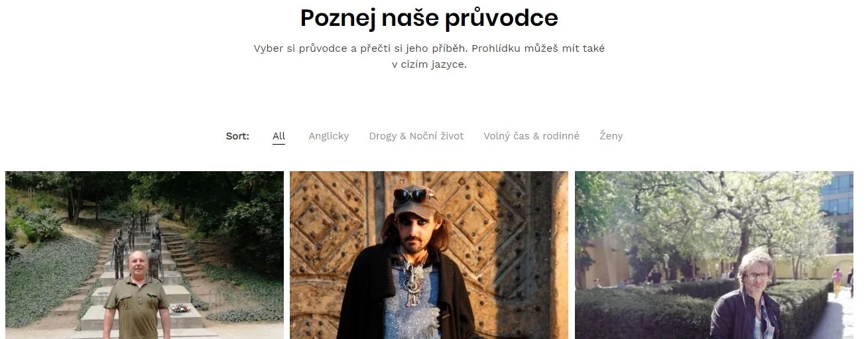Image resolution: width=868 pixels, height=339 pixels.
Task: Open guide photo with olive shirt man
Action: coord(145,255)
